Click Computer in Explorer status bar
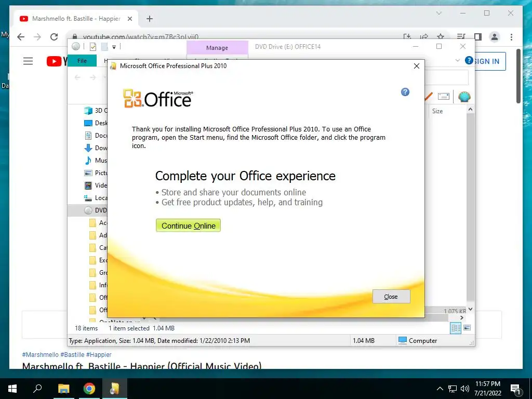The image size is (532, 399). point(418,341)
